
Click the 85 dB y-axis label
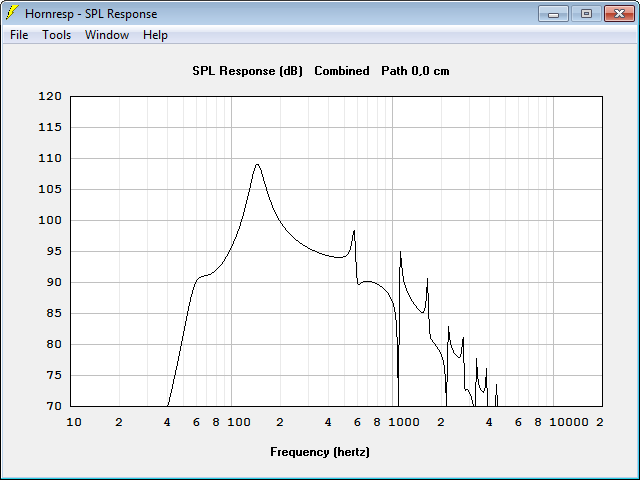click(54, 313)
